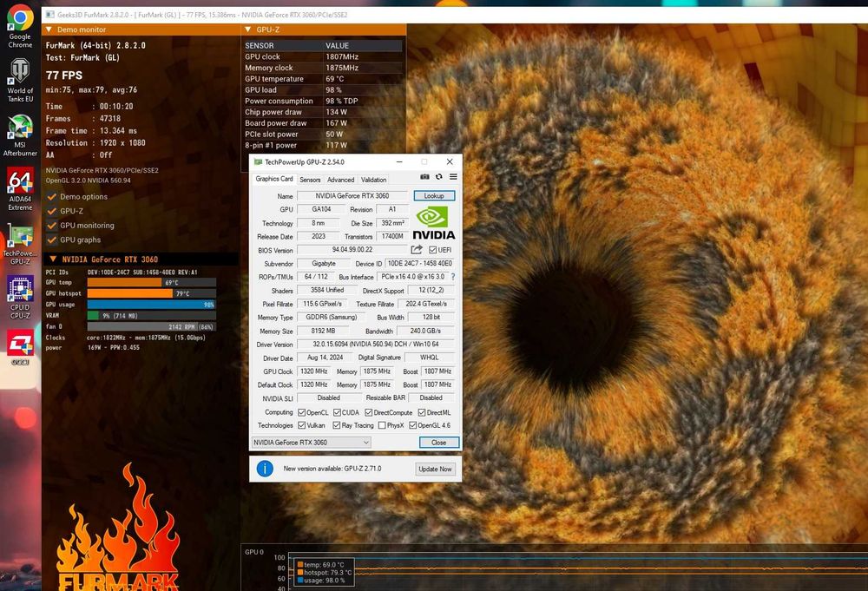Click the Close button in GPU-Z
Screen dimensions: 868x591
tap(439, 443)
